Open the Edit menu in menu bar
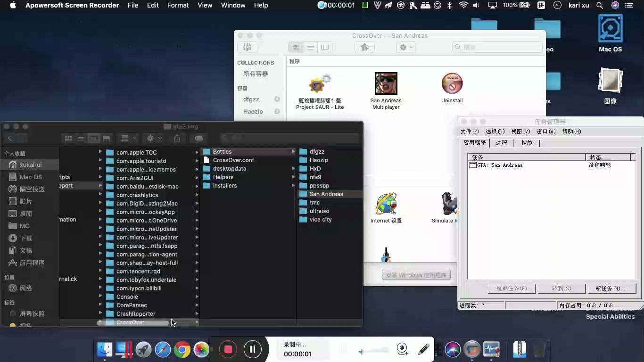644x362 pixels. pyautogui.click(x=153, y=5)
